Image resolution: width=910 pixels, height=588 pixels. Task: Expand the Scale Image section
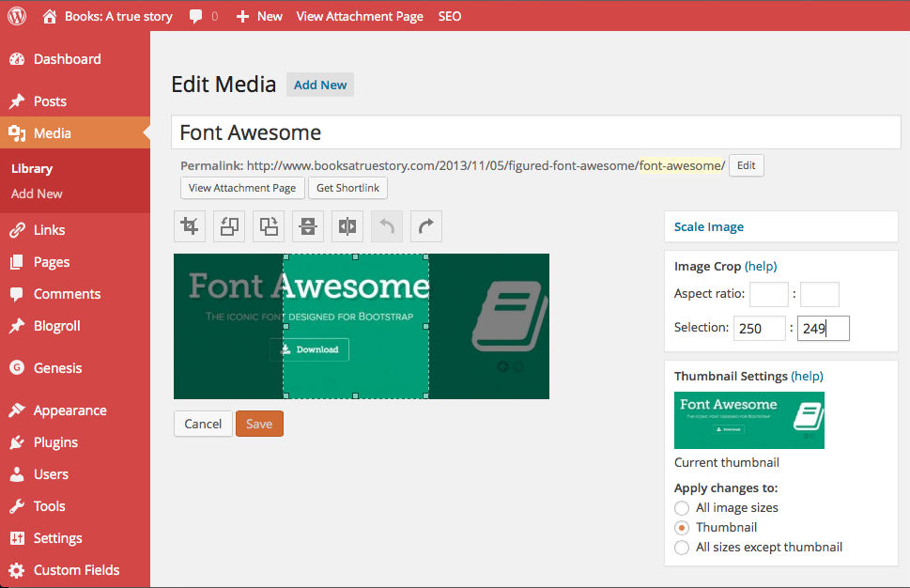[x=709, y=226]
